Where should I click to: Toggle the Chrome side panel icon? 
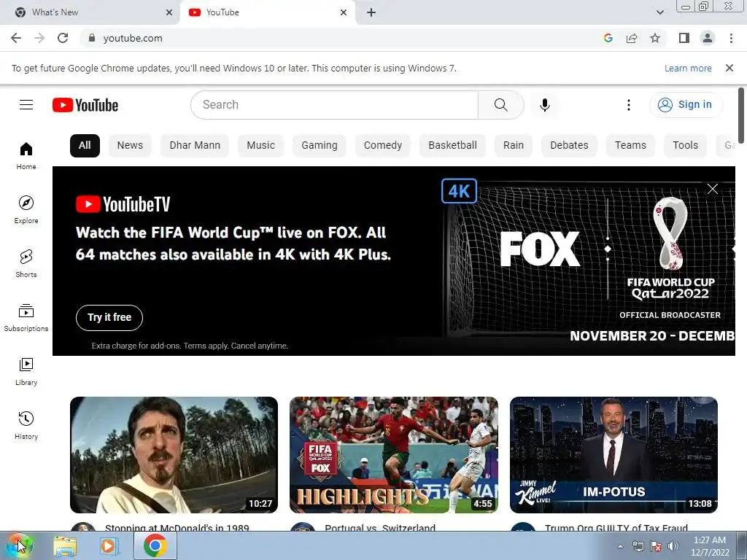click(x=684, y=38)
